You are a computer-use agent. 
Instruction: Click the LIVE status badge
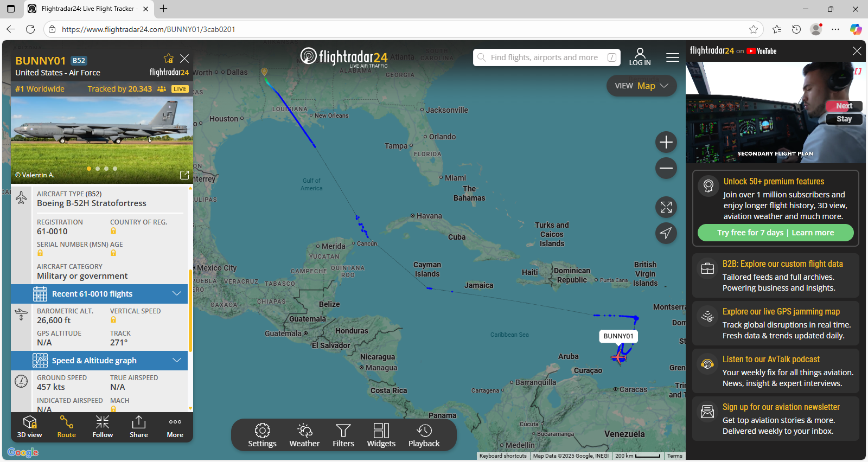pos(180,89)
